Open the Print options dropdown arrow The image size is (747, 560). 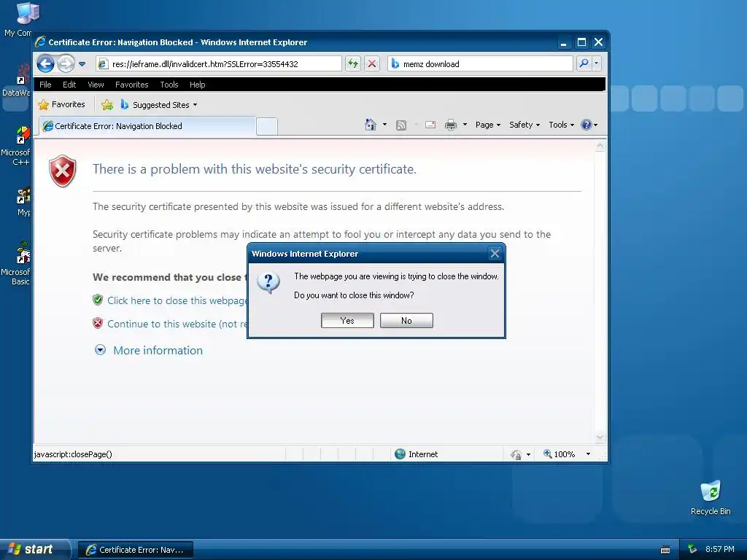point(465,125)
